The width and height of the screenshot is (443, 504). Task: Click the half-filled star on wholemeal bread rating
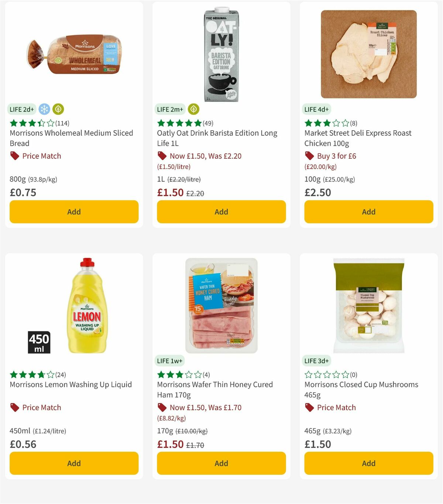[41, 123]
